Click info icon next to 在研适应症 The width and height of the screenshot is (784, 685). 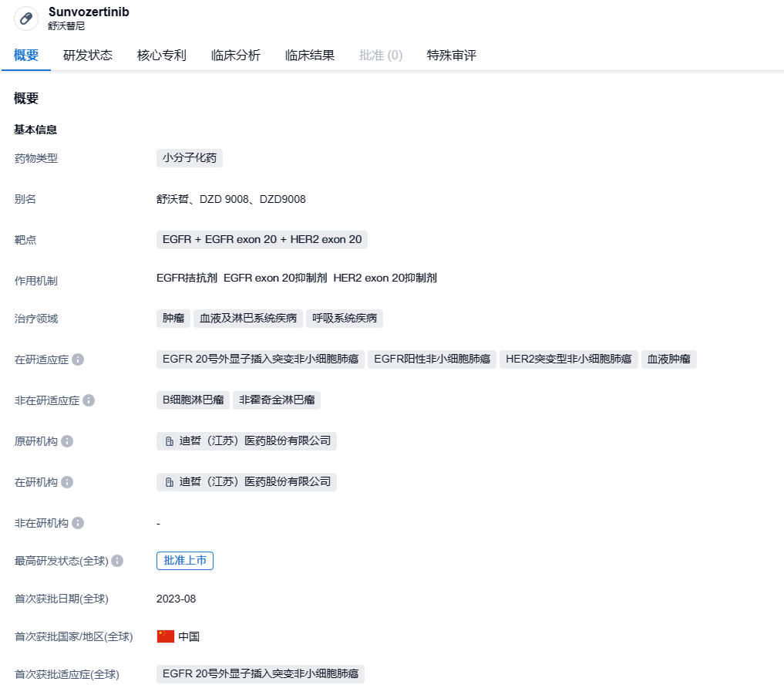click(78, 359)
